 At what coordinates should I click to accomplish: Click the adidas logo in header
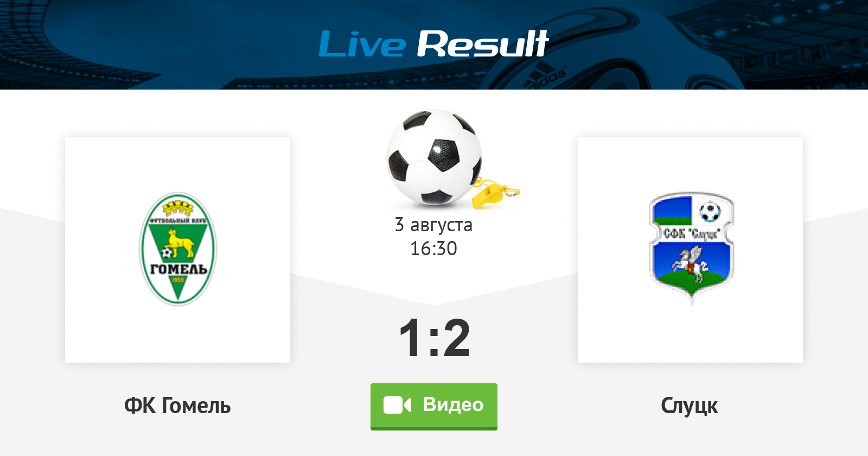pos(546,78)
